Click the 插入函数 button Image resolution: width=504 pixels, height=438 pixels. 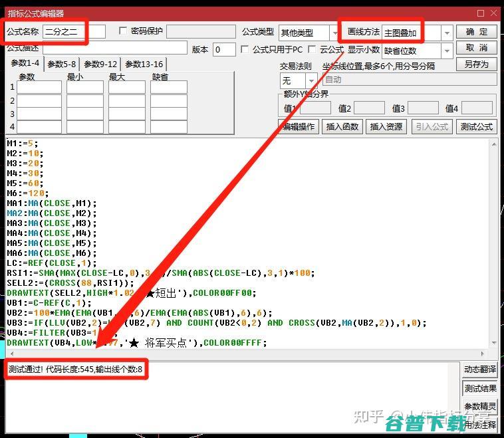click(x=342, y=126)
